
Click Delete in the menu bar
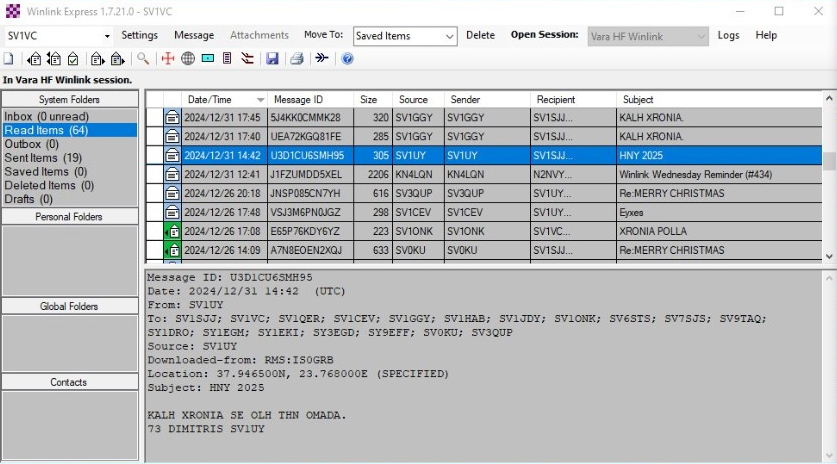480,35
